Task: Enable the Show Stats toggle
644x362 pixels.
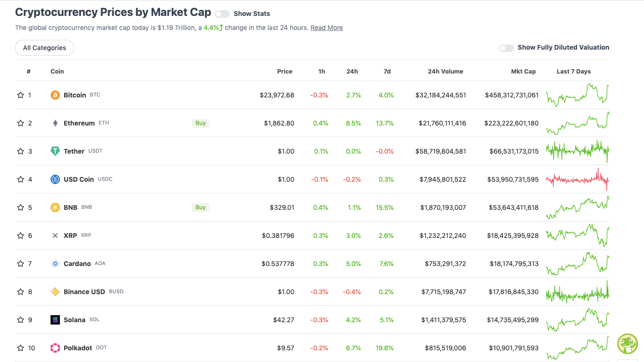Action: (x=222, y=14)
